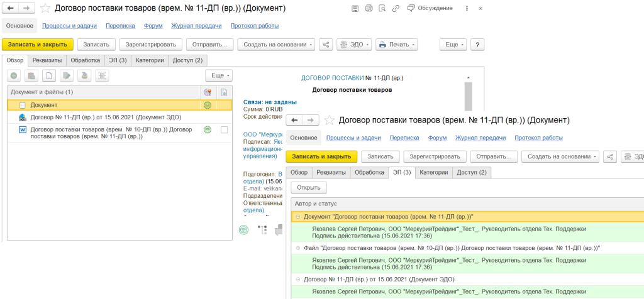This screenshot has width=644, height=299.
Task: Collapse the Документ "Договор поставки товаров" signature group
Action: pyautogui.click(x=298, y=217)
